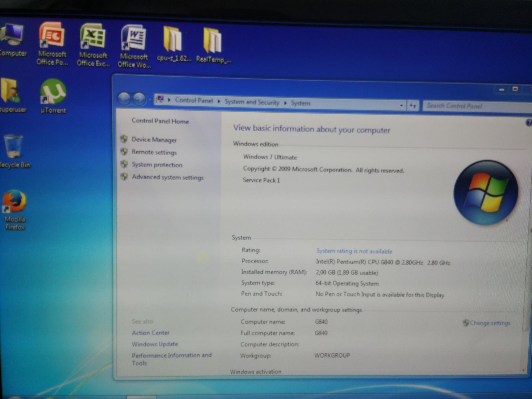The height and width of the screenshot is (399, 532).
Task: Click shield icon beside Advanced system settings
Action: tap(124, 176)
